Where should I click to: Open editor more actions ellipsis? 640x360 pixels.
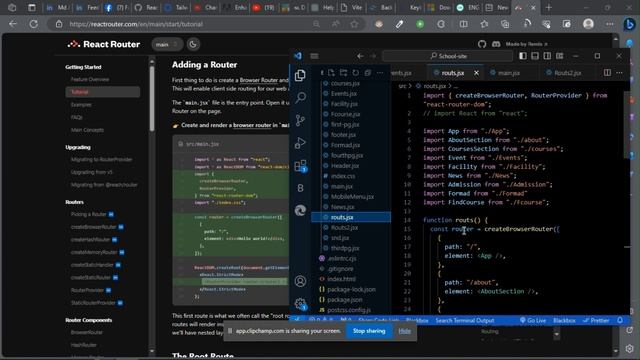620,73
